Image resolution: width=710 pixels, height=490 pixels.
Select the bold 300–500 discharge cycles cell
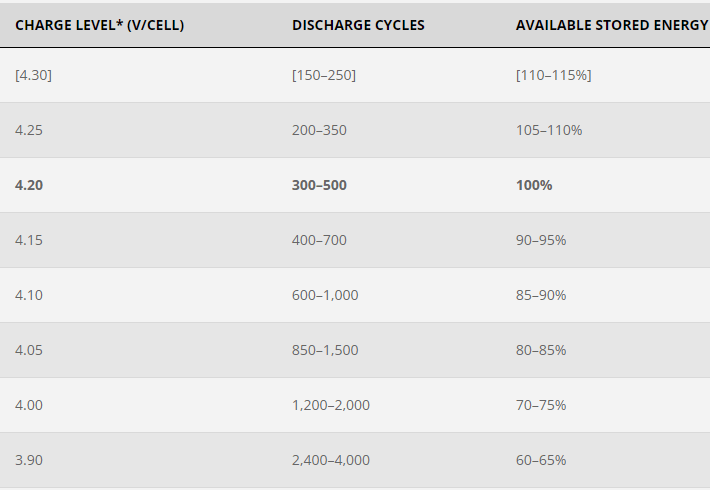[x=319, y=185]
